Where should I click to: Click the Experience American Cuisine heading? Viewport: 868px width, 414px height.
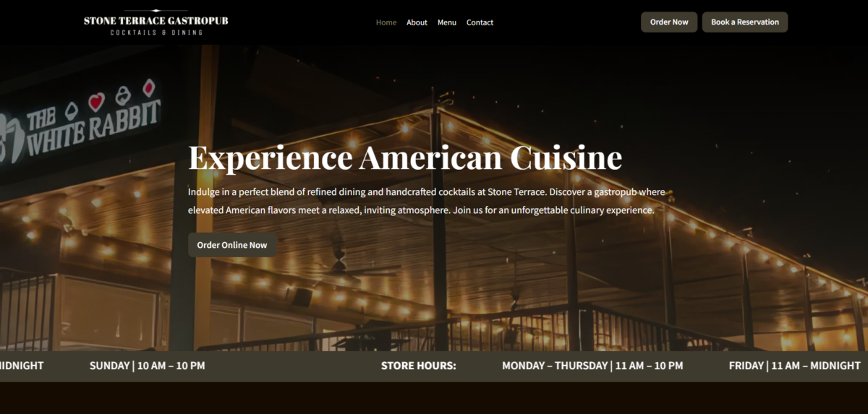click(405, 158)
